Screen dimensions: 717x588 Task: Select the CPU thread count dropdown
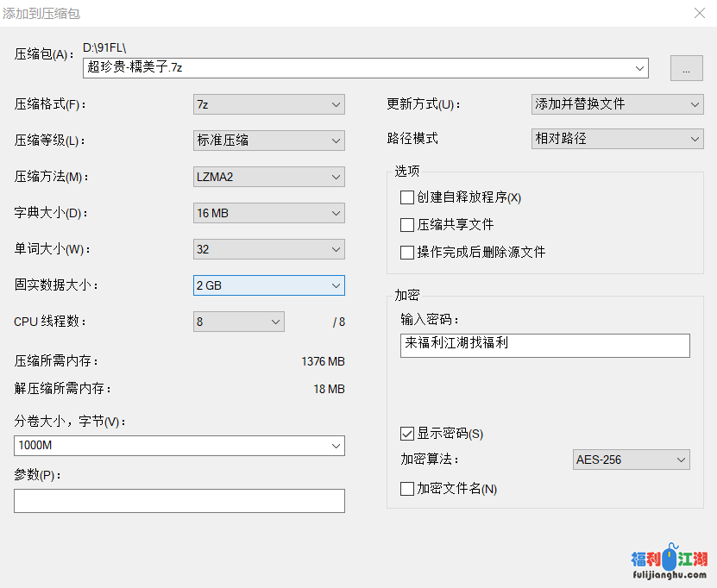tap(238, 322)
